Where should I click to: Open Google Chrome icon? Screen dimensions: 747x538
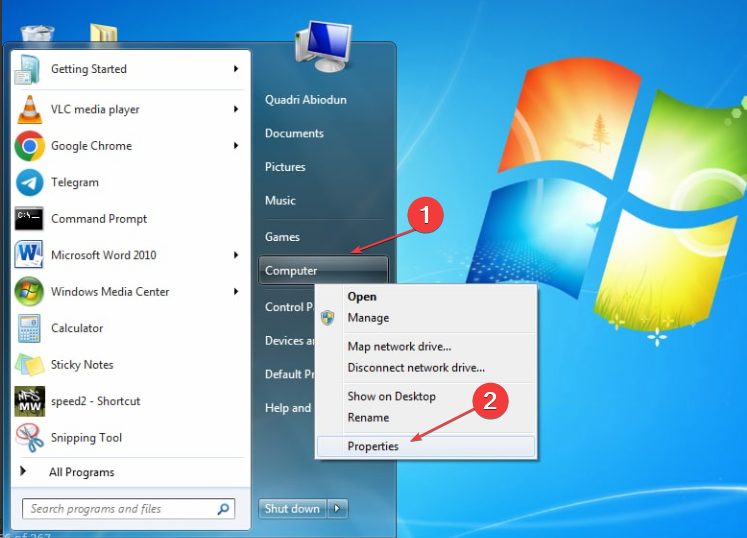29,146
